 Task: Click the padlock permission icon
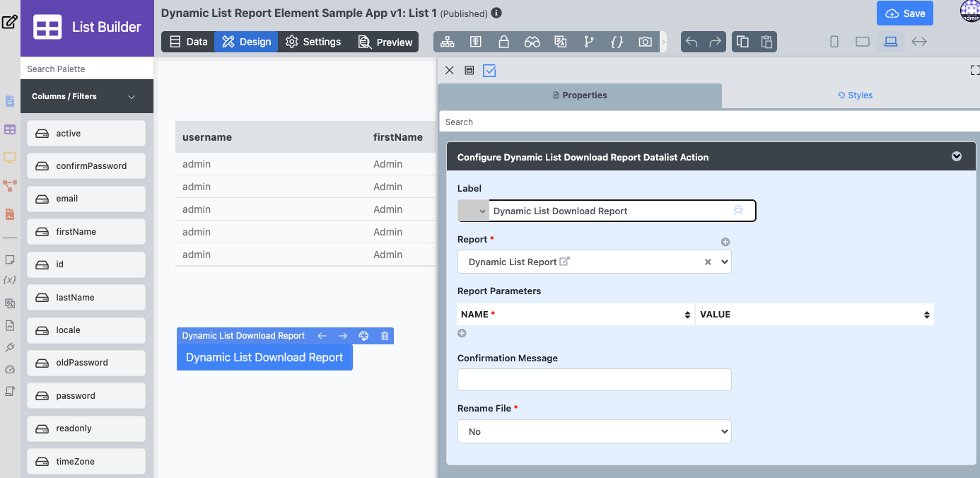coord(504,42)
